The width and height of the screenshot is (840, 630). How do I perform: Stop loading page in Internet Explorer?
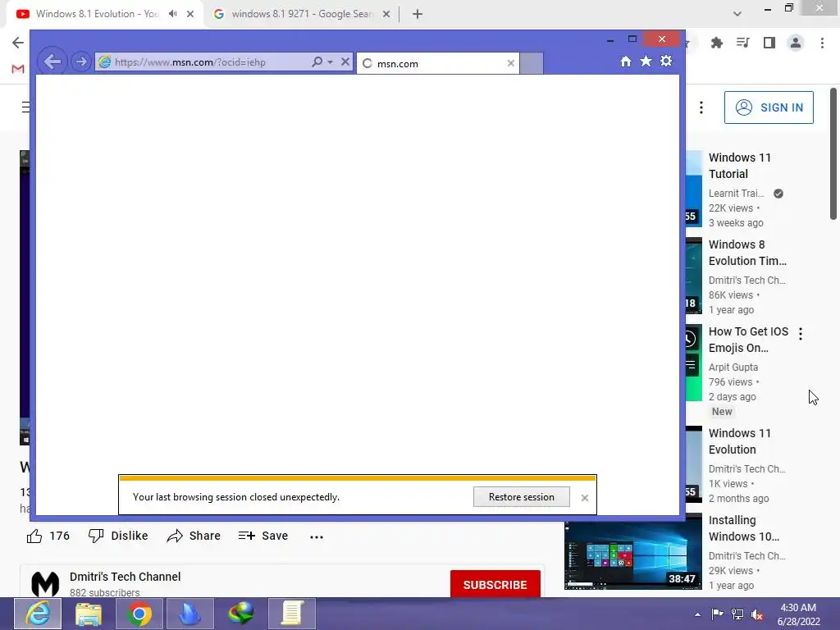(345, 62)
